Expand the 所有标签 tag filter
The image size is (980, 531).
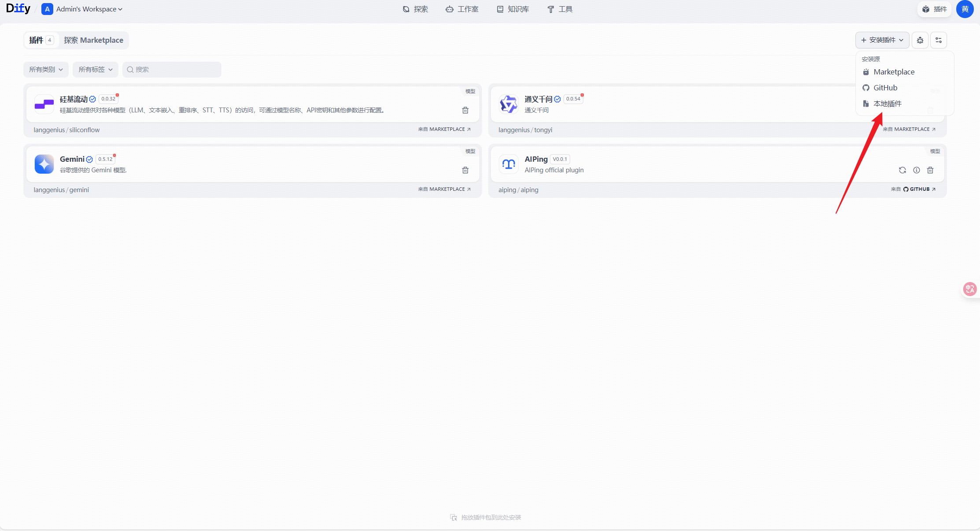[96, 70]
